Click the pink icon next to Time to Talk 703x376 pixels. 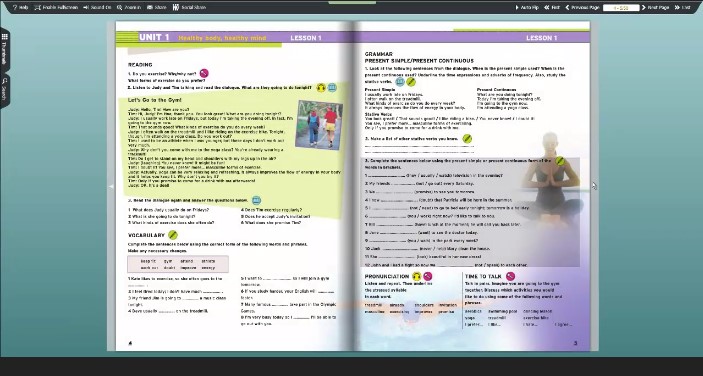(510, 277)
